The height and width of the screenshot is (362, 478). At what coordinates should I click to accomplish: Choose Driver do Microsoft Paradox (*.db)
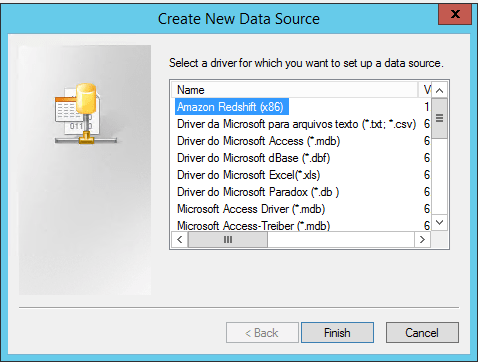coord(258,192)
